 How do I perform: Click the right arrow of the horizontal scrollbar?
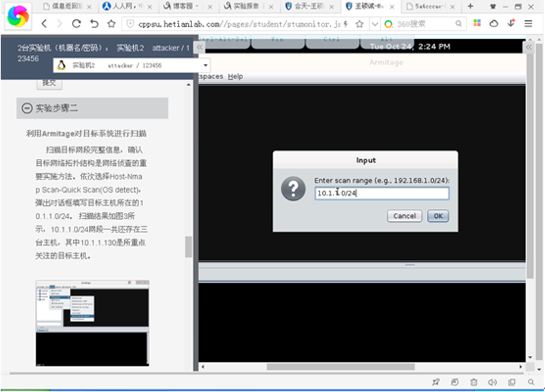520,367
